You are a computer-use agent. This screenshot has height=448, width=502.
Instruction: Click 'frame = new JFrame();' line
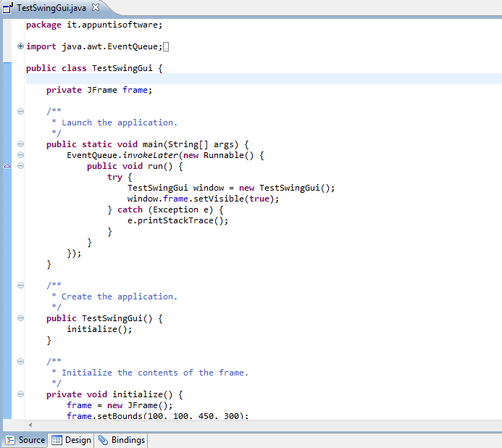pyautogui.click(x=120, y=405)
